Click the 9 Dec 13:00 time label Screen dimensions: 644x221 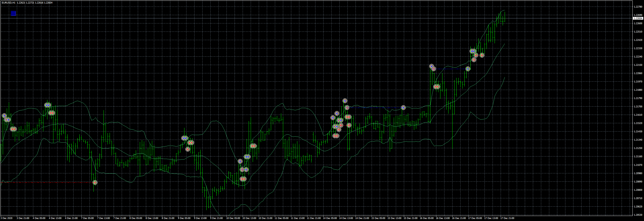(x=200, y=218)
